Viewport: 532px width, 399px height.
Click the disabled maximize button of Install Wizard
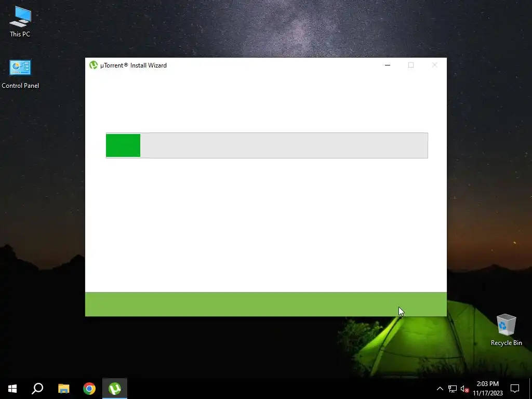point(411,65)
